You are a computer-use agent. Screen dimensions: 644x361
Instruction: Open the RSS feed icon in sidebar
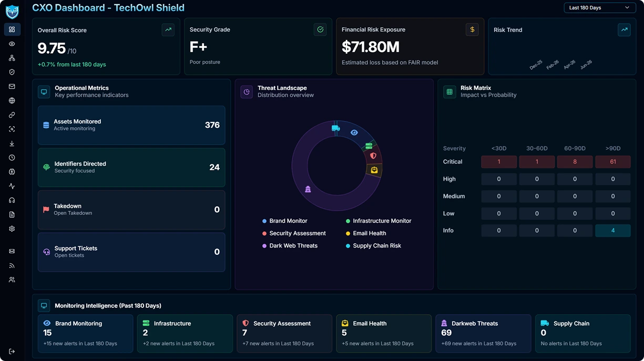[12, 265]
